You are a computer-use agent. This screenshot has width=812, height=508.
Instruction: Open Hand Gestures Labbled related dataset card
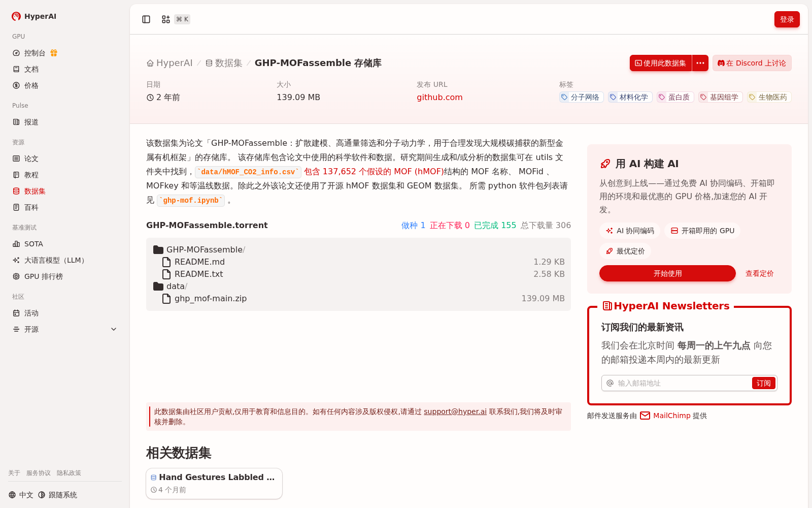214,484
